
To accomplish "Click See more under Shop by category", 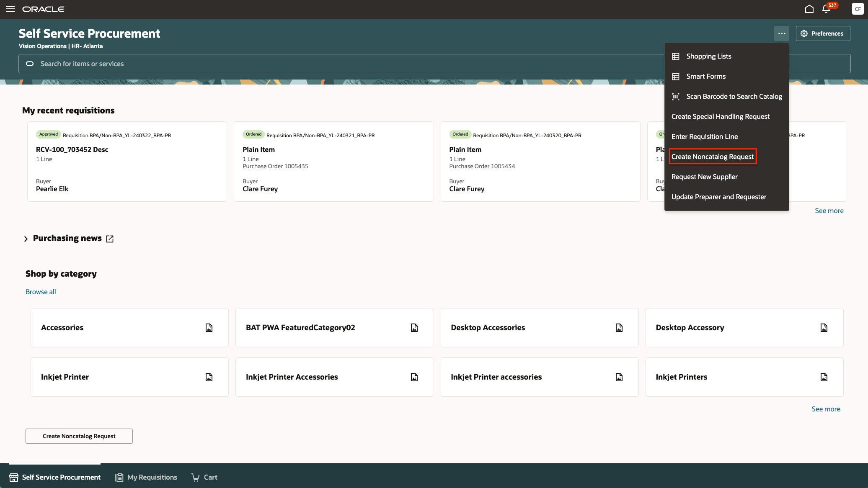I will [826, 409].
